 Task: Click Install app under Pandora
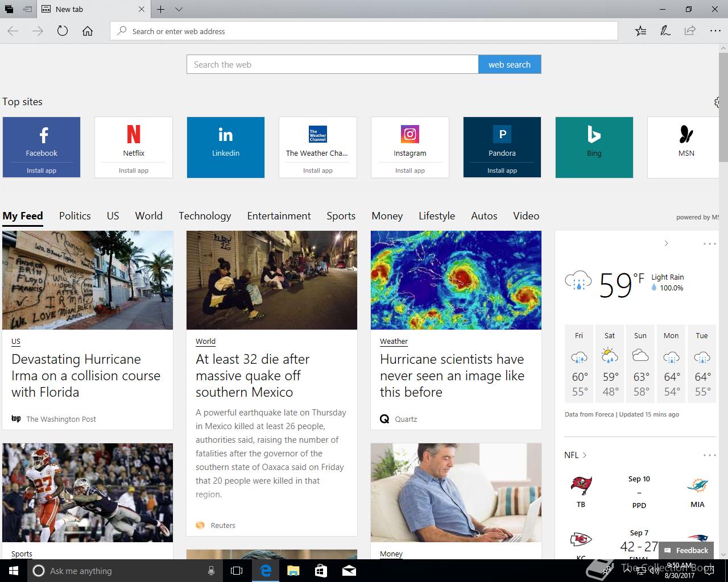click(x=502, y=171)
